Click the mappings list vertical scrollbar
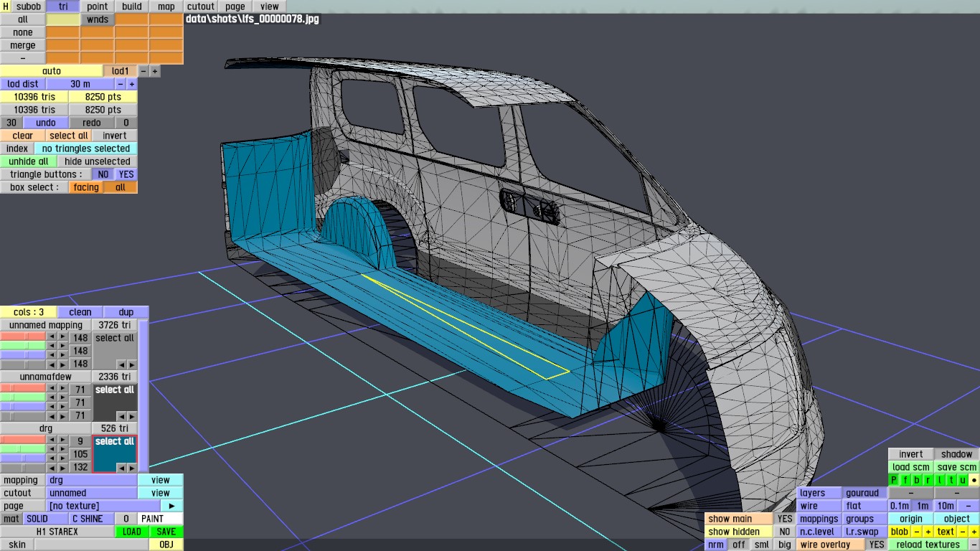 [143, 395]
